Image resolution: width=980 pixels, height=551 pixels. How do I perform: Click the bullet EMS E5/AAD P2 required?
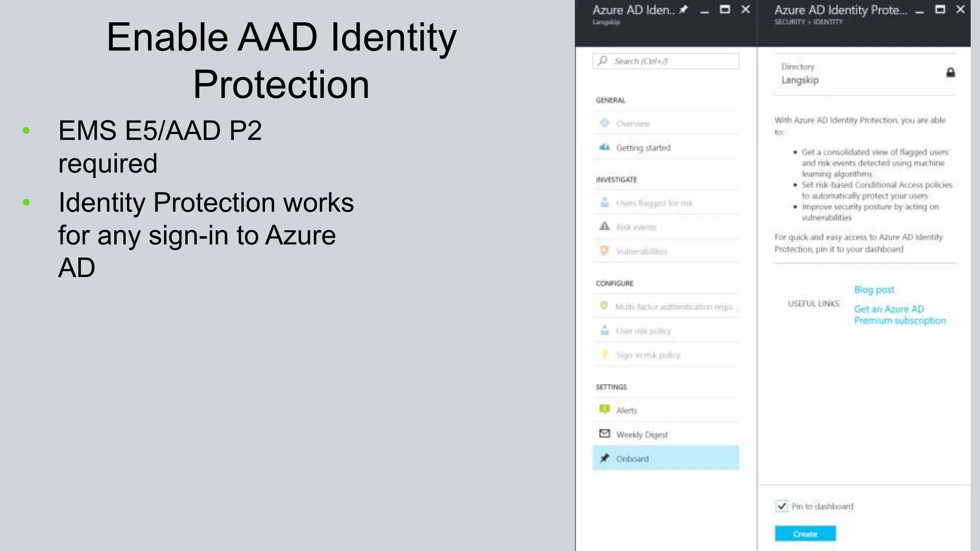click(160, 147)
